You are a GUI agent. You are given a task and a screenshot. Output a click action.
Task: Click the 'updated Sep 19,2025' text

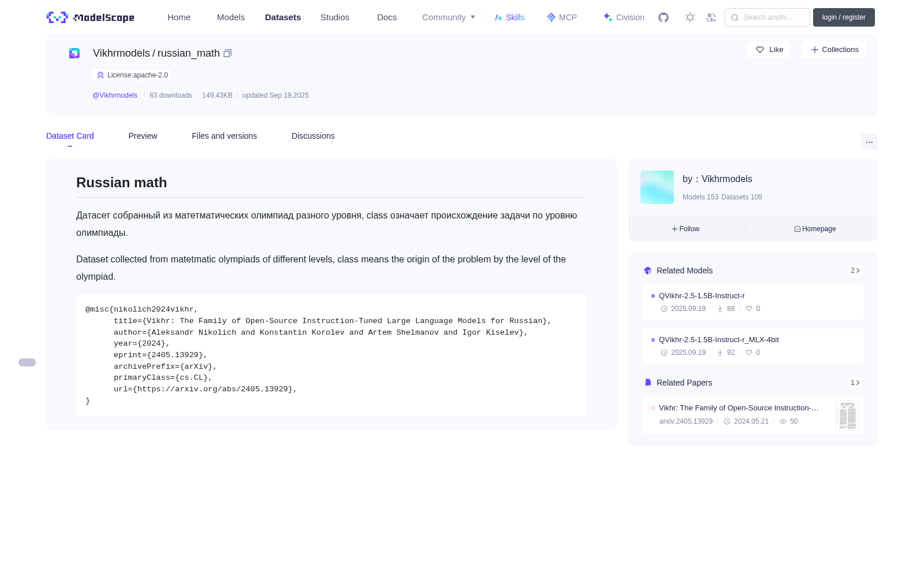click(275, 95)
